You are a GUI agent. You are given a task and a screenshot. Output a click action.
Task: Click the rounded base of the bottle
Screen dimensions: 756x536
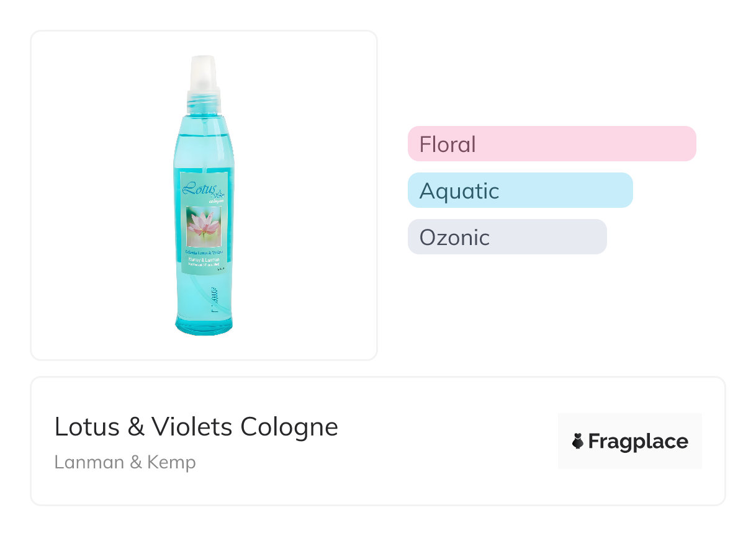click(x=204, y=324)
